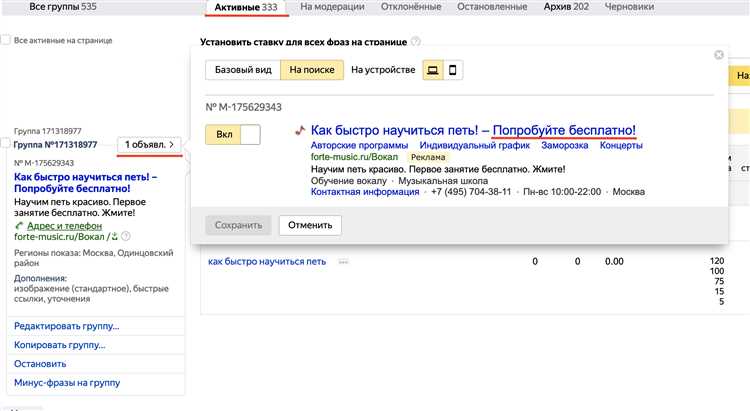Check 'Все активные на странице' checkbox
The height and width of the screenshot is (411, 750).
point(6,41)
